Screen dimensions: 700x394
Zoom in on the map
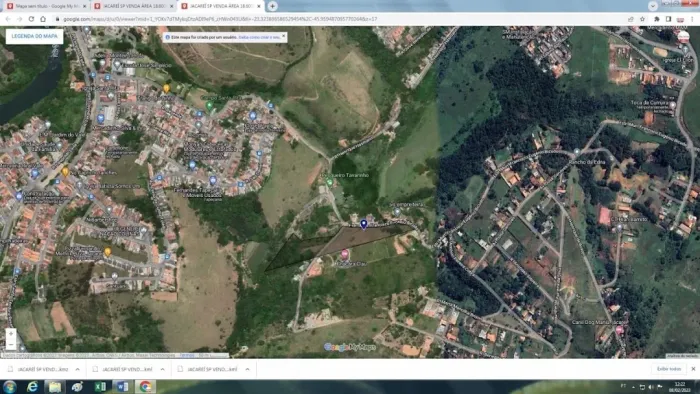(11, 334)
